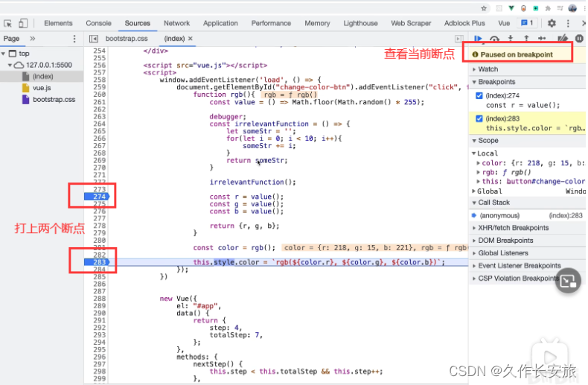This screenshot has width=588, height=385.
Task: Toggle breakpoint marker on line 283
Action: point(97,262)
